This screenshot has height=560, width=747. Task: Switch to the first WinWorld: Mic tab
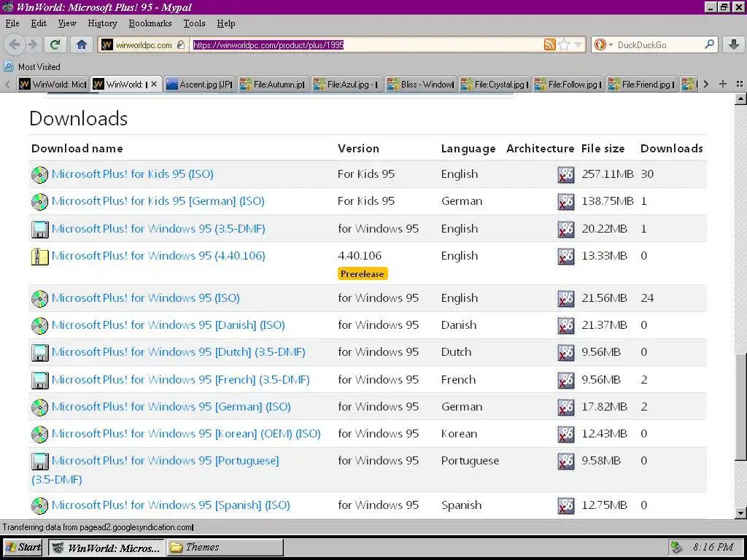point(53,85)
